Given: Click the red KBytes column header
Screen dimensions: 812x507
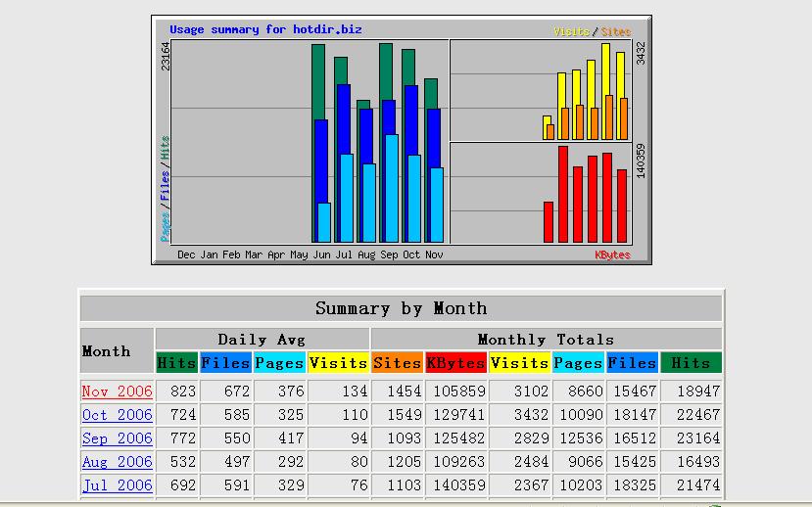Looking at the screenshot, I should click(x=455, y=363).
